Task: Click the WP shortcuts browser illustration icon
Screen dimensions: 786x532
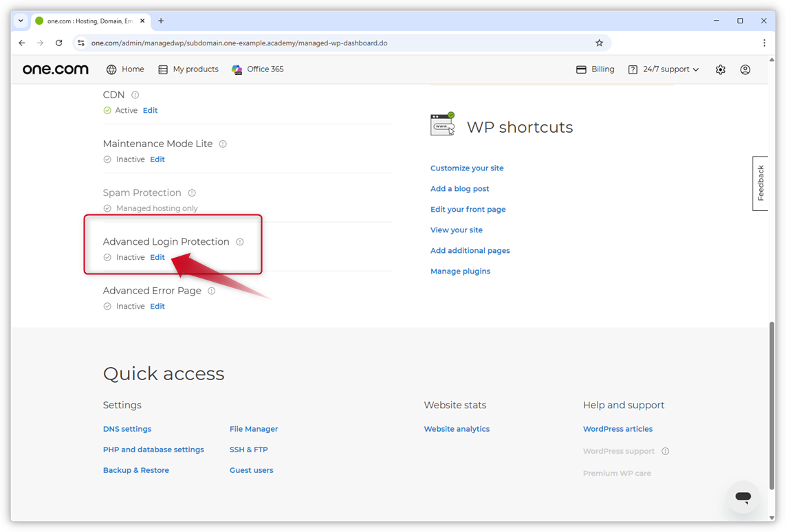Action: click(x=443, y=124)
